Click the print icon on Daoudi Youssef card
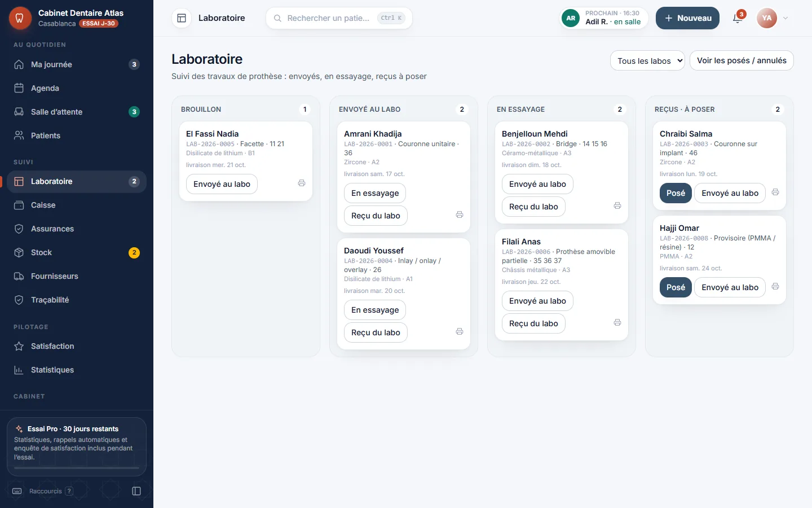The image size is (812, 508). 460,332
